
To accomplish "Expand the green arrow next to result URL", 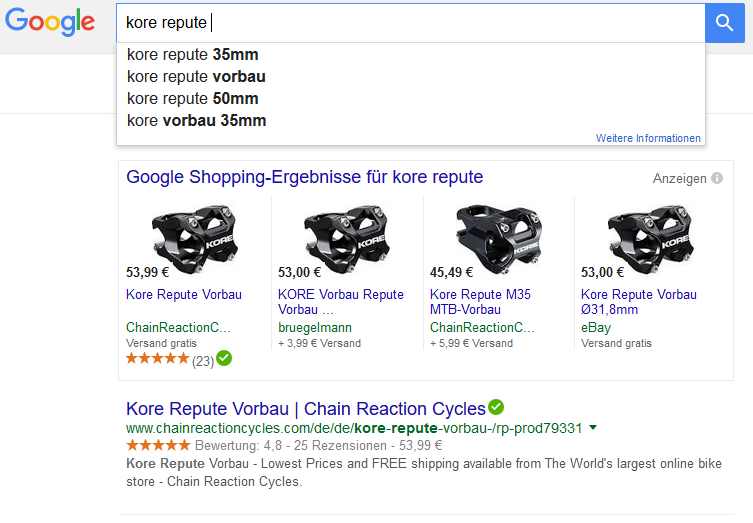I will click(x=594, y=428).
